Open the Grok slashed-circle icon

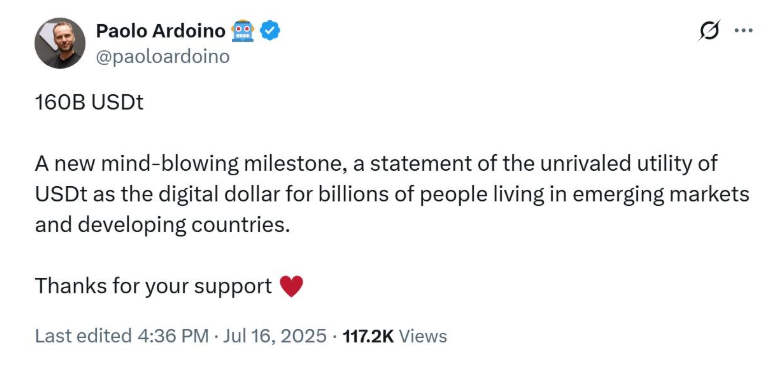pyautogui.click(x=710, y=30)
